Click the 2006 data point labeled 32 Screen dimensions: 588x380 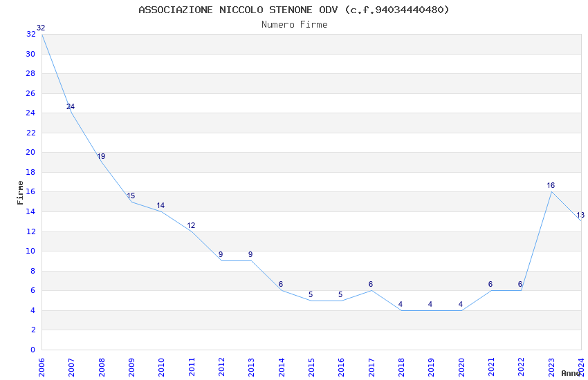coord(41,28)
